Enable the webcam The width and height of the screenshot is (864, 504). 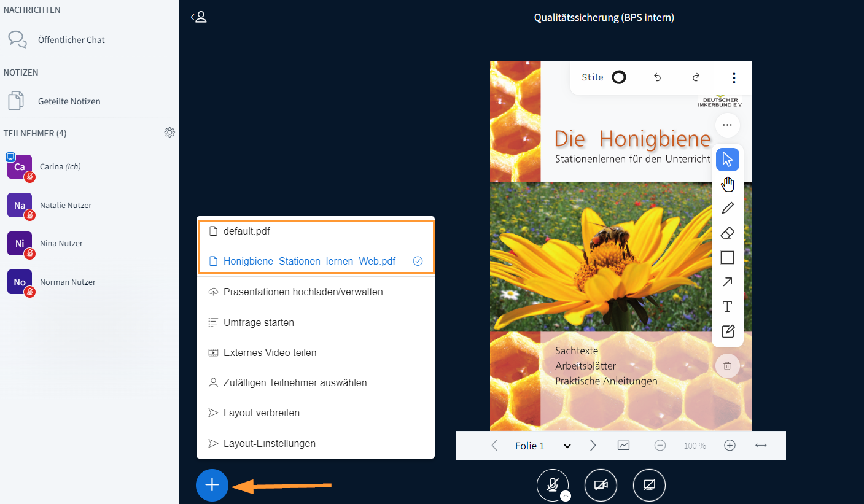click(601, 485)
